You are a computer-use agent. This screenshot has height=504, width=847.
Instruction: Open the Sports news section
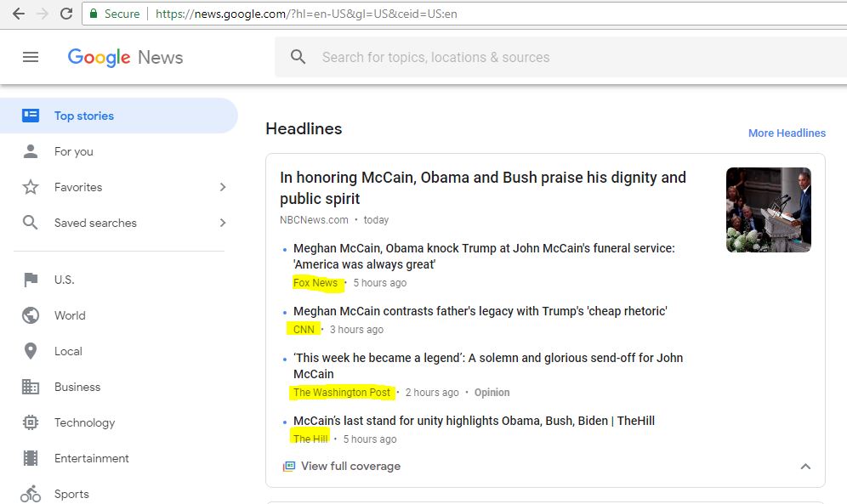[71, 494]
